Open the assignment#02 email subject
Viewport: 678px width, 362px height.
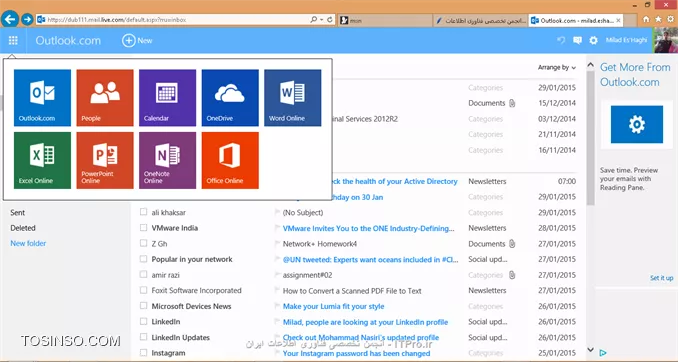307,275
